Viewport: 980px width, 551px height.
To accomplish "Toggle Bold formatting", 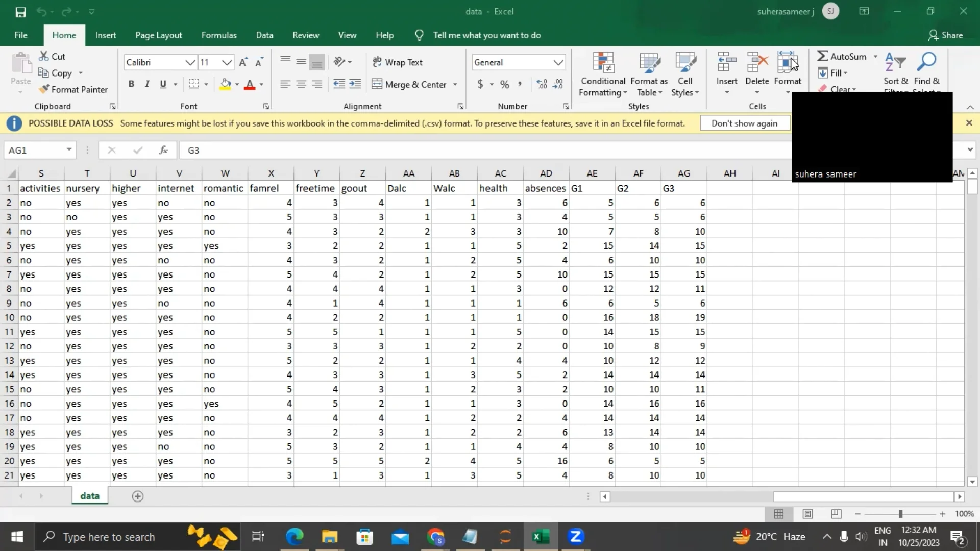I will point(131,84).
